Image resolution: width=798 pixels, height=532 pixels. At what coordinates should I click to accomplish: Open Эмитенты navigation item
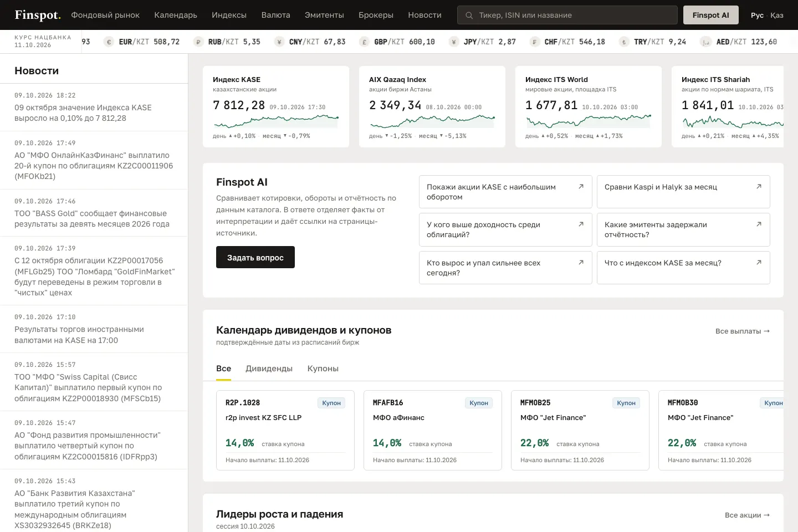[324, 15]
